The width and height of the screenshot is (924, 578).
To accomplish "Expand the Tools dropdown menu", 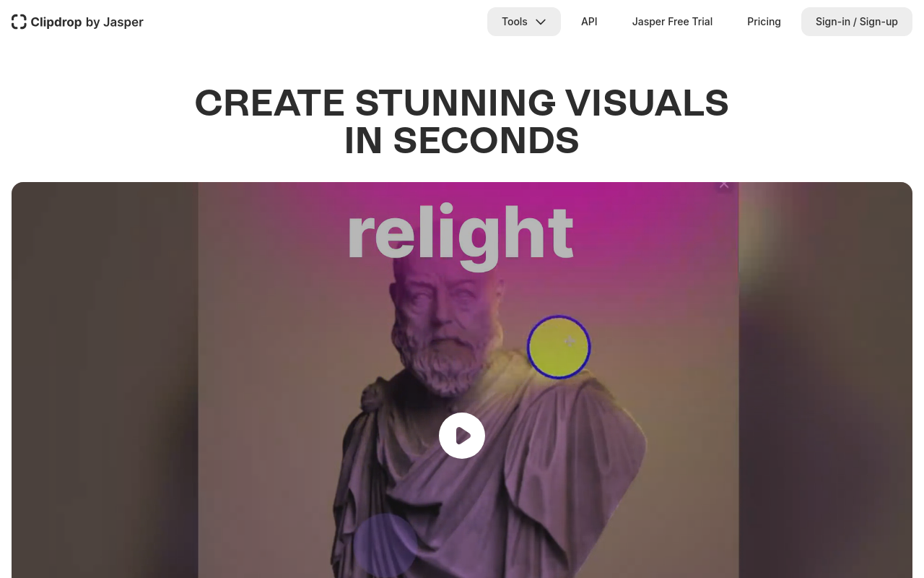I will (524, 22).
